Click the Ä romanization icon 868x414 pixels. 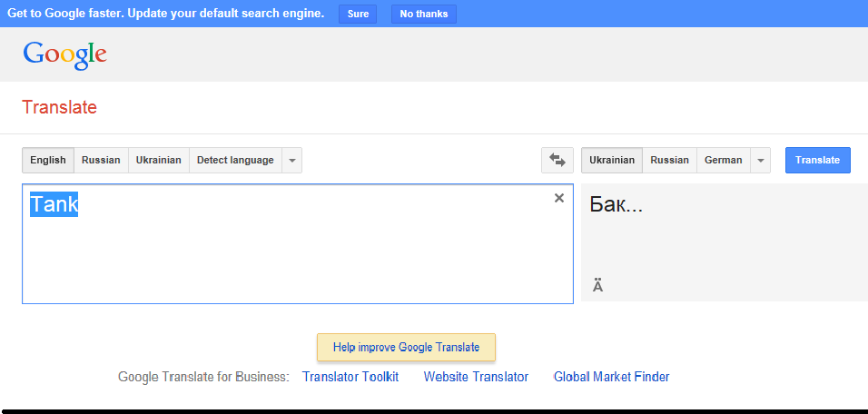(597, 286)
